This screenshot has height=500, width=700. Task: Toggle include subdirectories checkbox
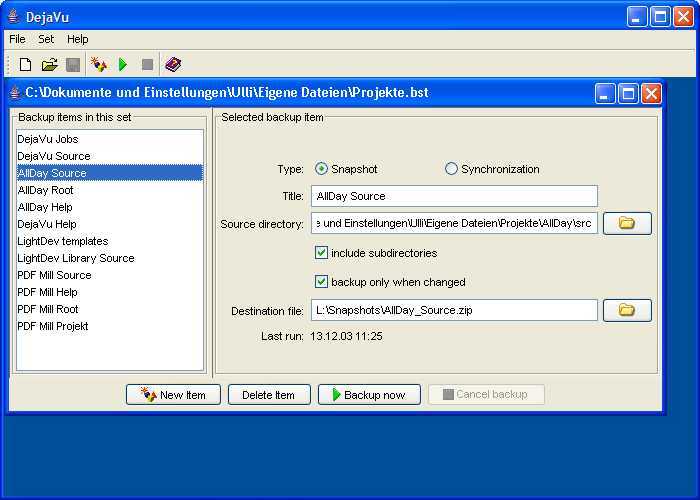[321, 253]
